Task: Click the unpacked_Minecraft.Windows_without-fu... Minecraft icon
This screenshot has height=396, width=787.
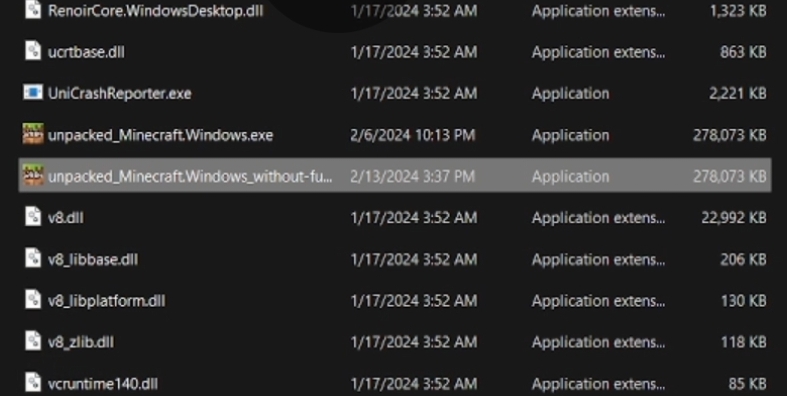Action: [33, 176]
